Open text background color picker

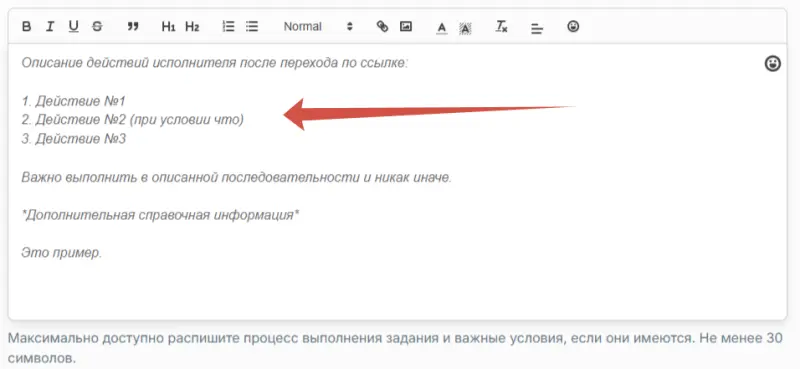coord(465,28)
